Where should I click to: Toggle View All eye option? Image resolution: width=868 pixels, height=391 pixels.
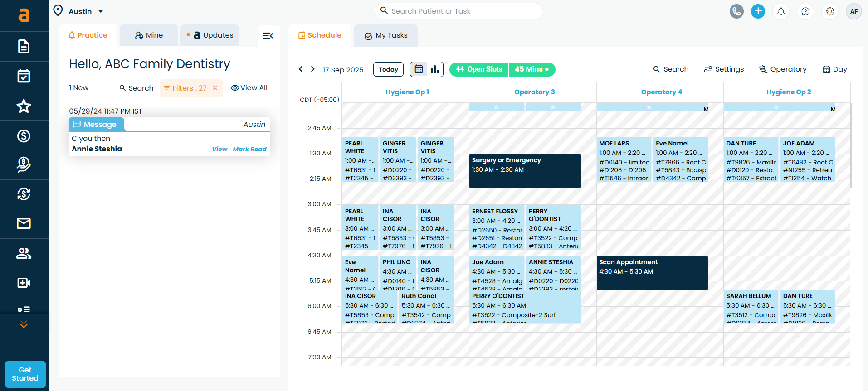pyautogui.click(x=249, y=88)
